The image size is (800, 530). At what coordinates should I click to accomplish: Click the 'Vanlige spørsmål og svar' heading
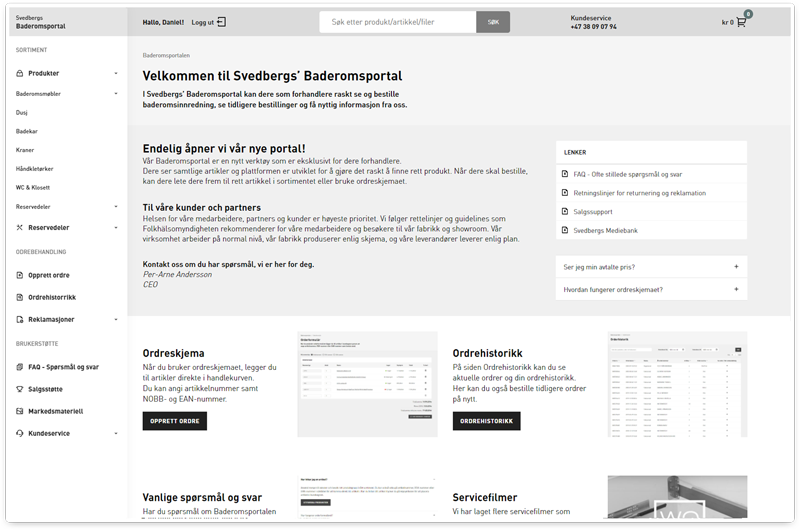pos(202,497)
